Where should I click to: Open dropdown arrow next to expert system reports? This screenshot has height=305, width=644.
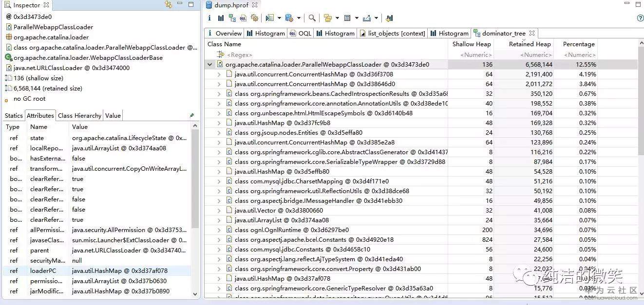click(x=279, y=18)
